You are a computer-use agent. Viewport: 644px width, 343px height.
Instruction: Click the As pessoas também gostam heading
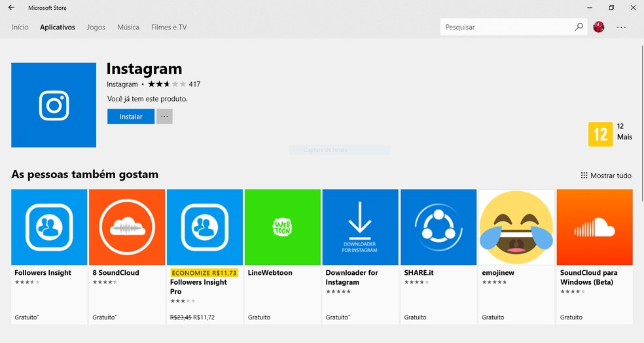click(x=85, y=175)
